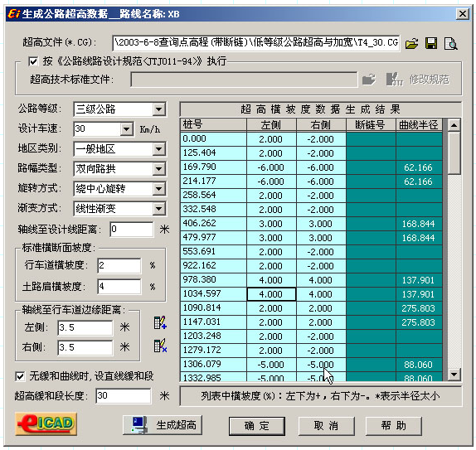
Task: Select left slope cell in row 1034.597
Action: tap(271, 294)
